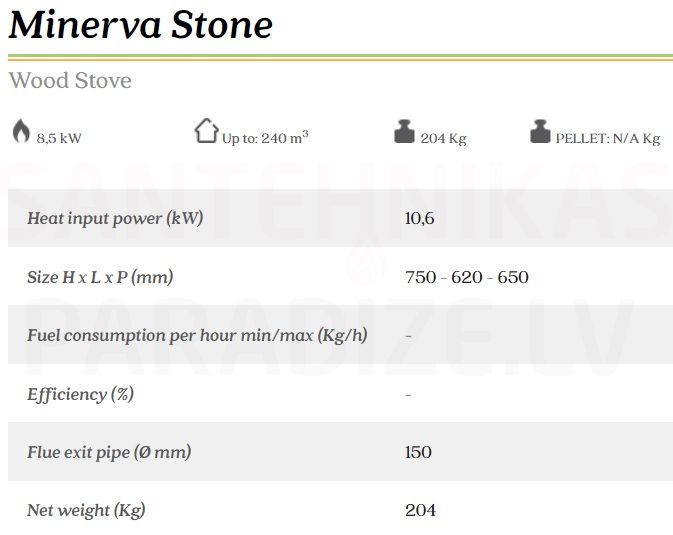
Task: Select the Minerva Stone title
Action: point(140,25)
